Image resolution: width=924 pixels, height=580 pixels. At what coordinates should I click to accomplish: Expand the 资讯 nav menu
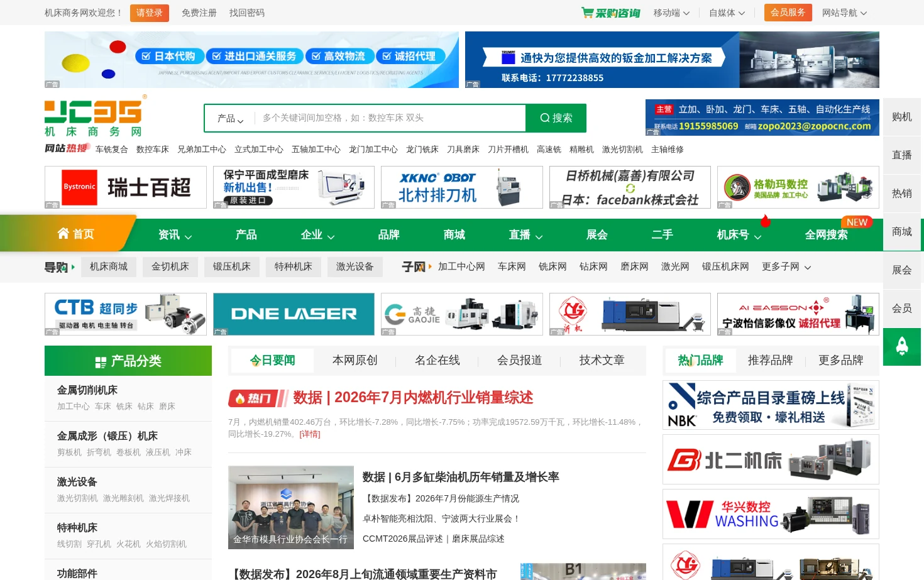175,235
